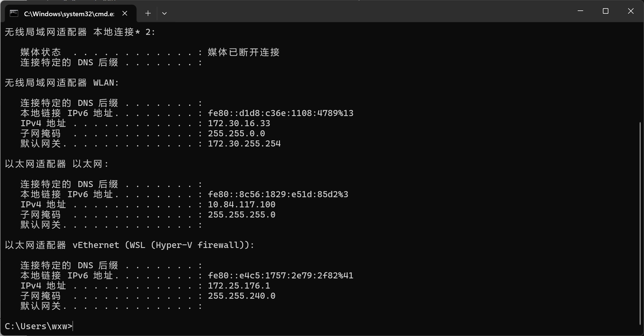Close the cmd.exe tab
The image size is (644, 336).
[x=125, y=13]
